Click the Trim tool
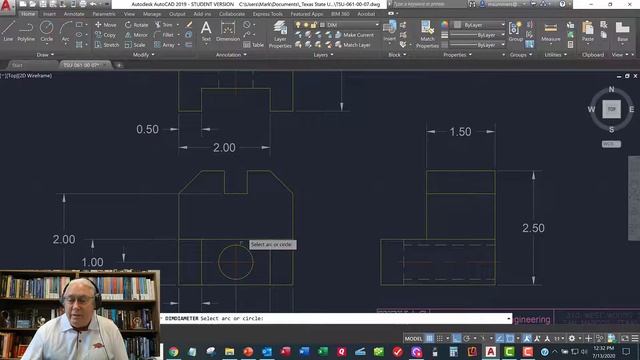 coord(164,25)
